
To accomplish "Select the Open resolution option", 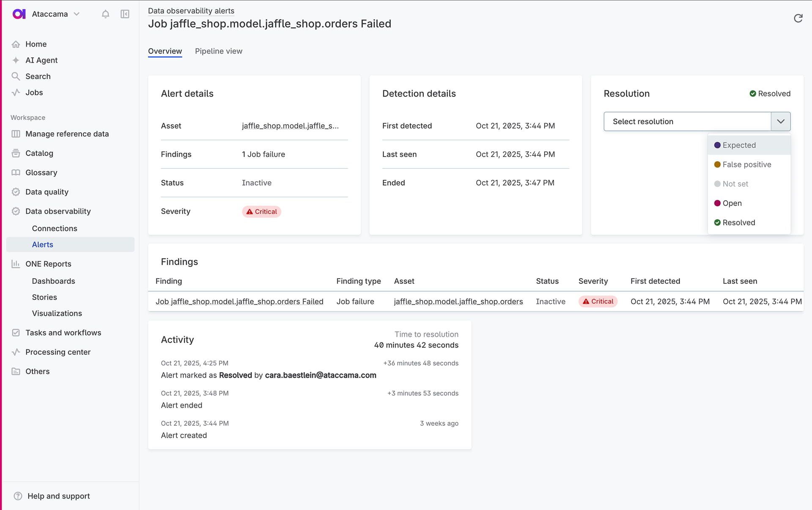I will [x=732, y=203].
